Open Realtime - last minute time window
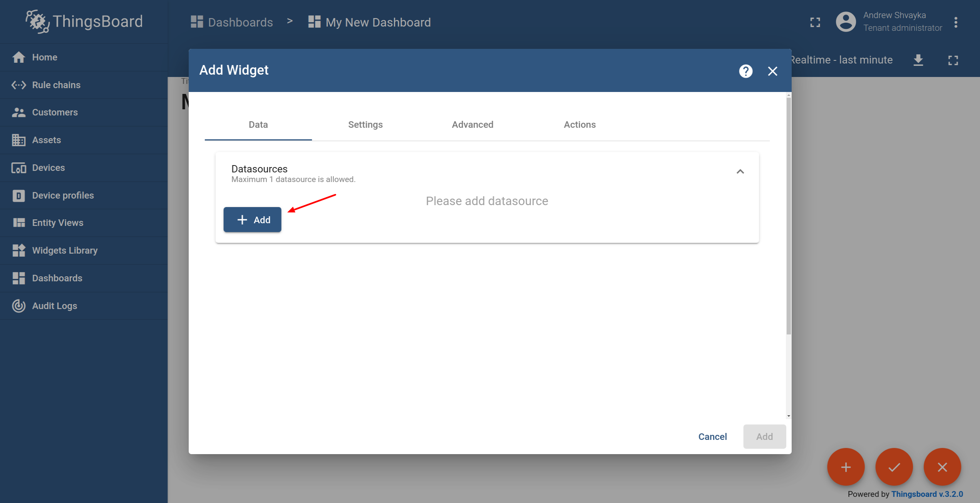Screen dimensions: 980x503 point(841,60)
